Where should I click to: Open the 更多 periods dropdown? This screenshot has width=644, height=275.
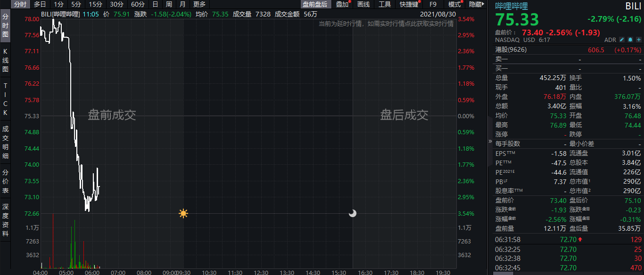[198, 4]
